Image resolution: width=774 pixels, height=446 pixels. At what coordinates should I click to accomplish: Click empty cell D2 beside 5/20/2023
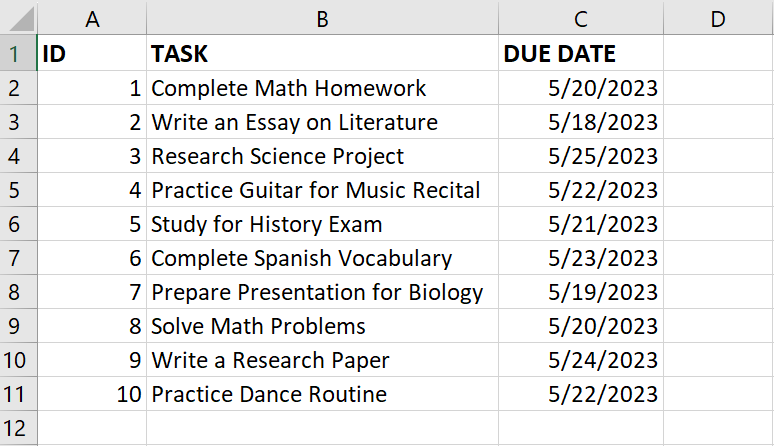(x=719, y=88)
